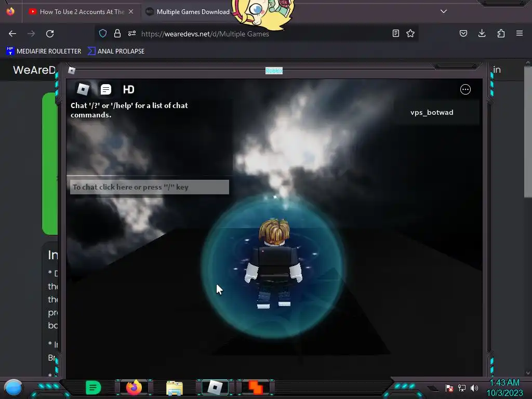Open the green chat app on taskbar
532x399 pixels.
click(x=94, y=388)
